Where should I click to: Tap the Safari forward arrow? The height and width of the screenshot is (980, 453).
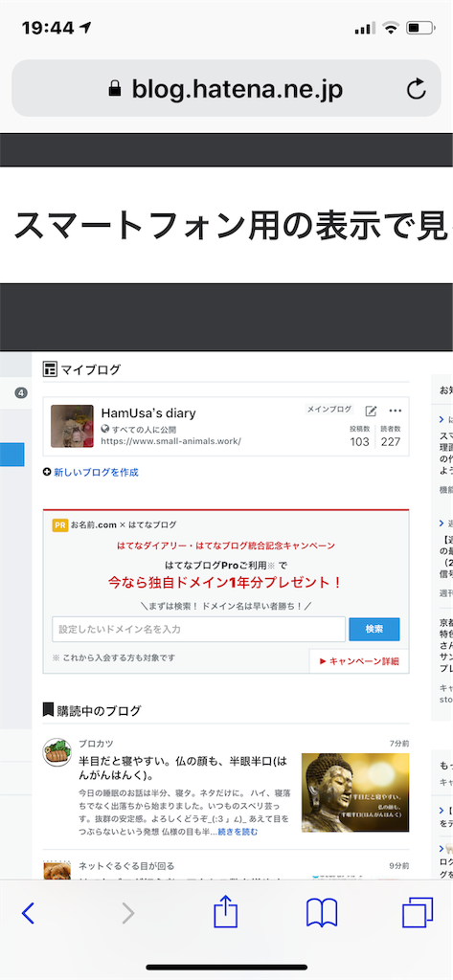[127, 913]
